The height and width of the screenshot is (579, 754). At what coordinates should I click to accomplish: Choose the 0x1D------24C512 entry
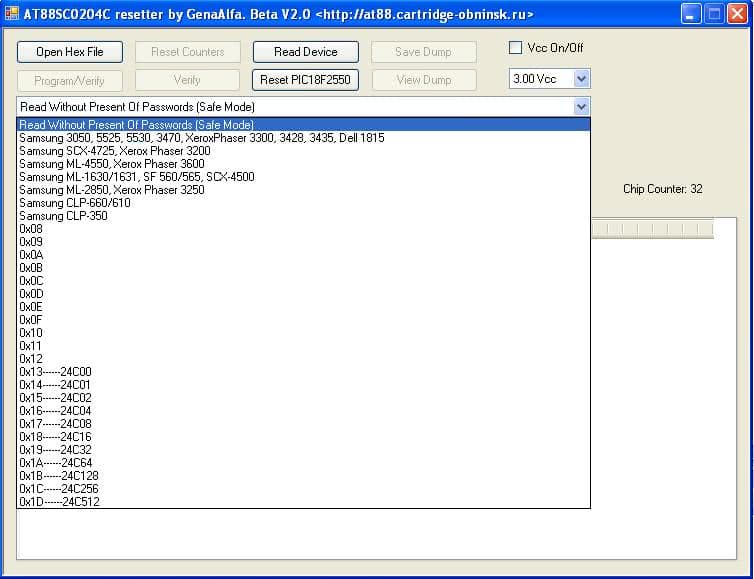coord(303,502)
